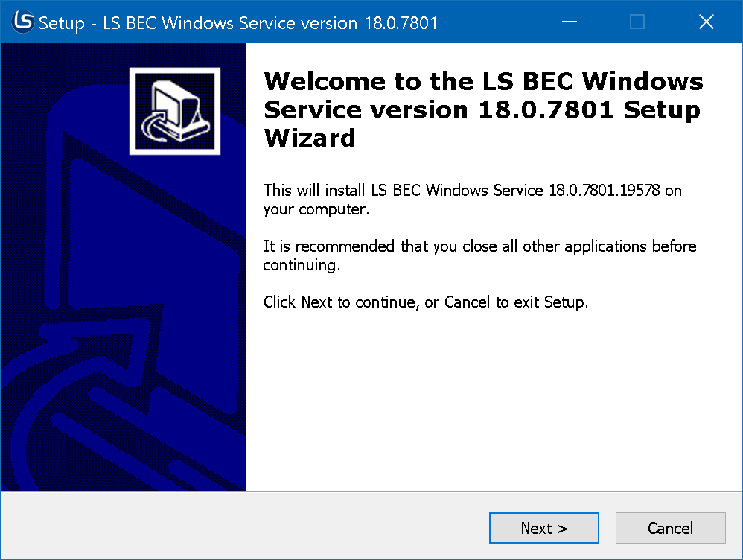Click the greyed-out maximize window icon
This screenshot has width=743, height=560.
point(637,22)
